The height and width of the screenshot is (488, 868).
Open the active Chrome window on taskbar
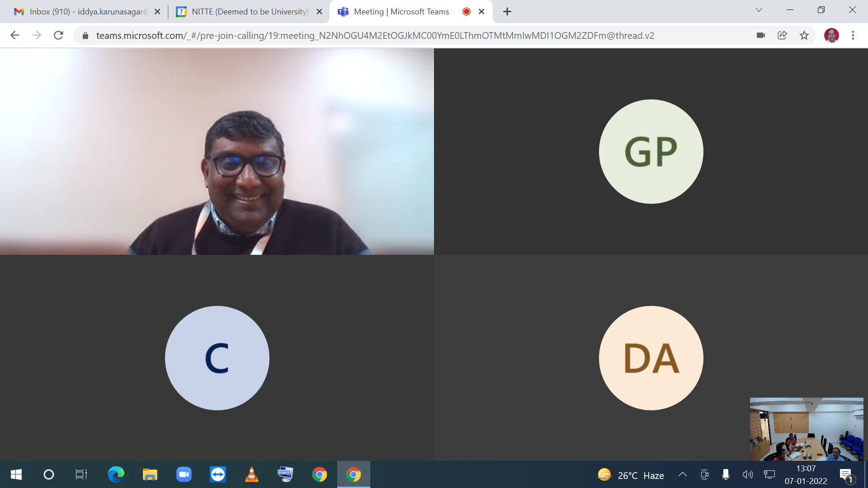[354, 474]
